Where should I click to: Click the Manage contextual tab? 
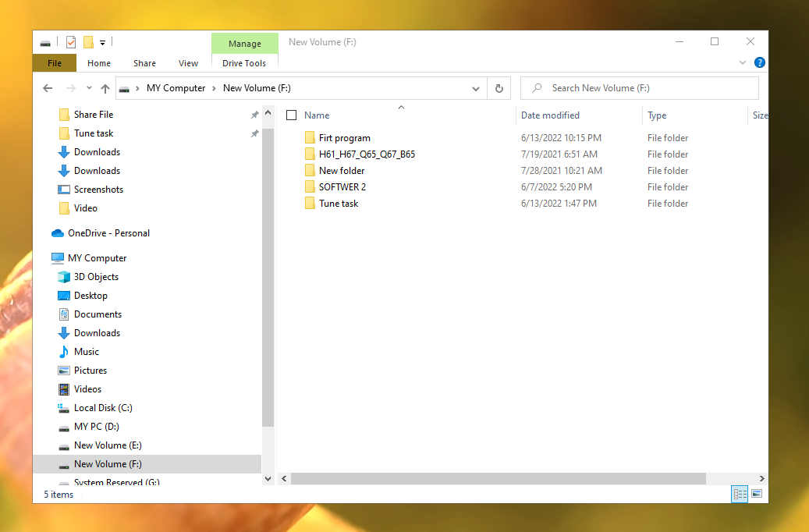coord(244,44)
